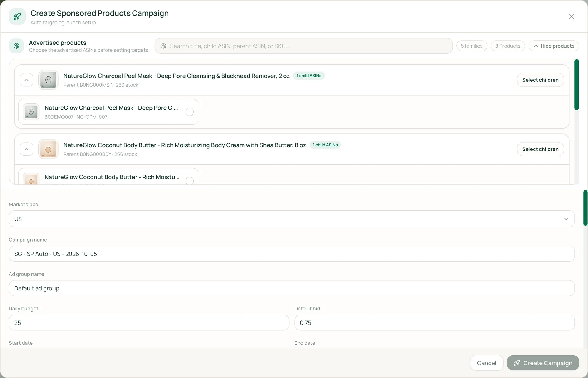Click the products list scrollbar
Viewport: 588px width, 378px height.
[577, 85]
